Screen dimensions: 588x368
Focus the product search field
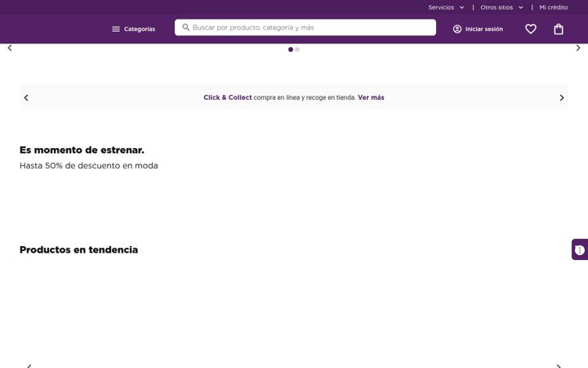tap(305, 28)
